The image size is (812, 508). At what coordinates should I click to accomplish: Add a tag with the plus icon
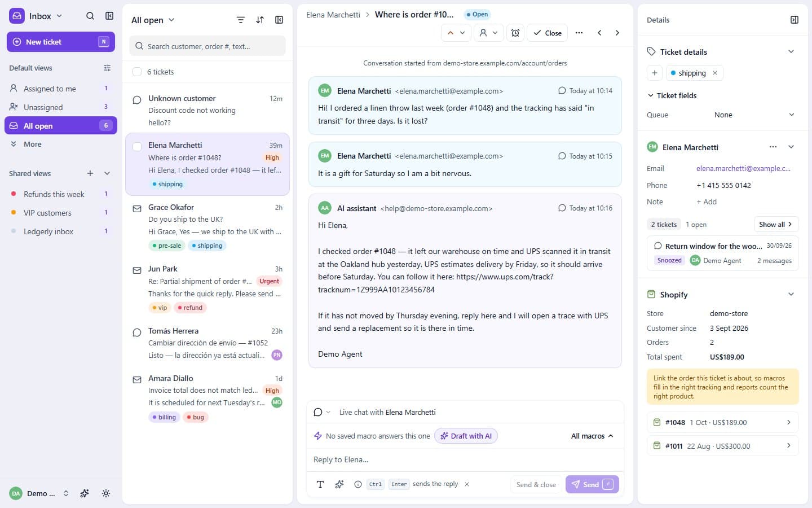pyautogui.click(x=654, y=73)
